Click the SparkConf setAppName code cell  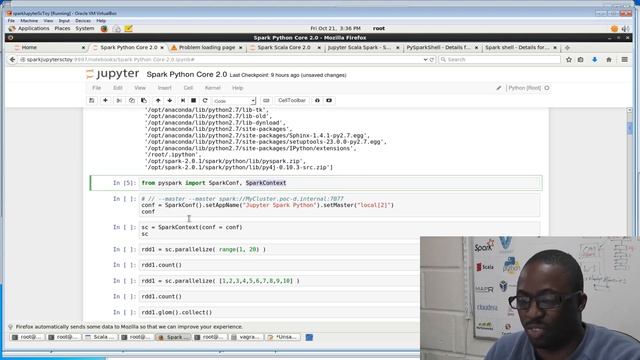340,205
